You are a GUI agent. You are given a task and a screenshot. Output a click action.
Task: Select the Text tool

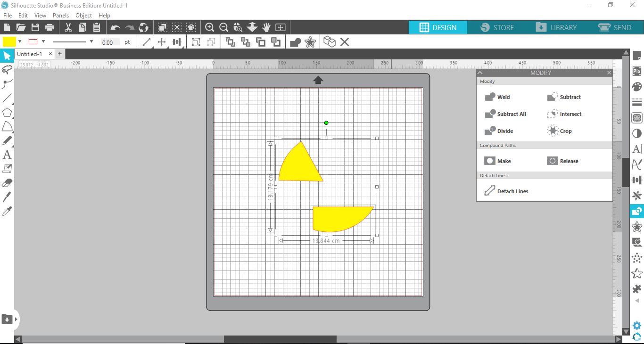7,155
